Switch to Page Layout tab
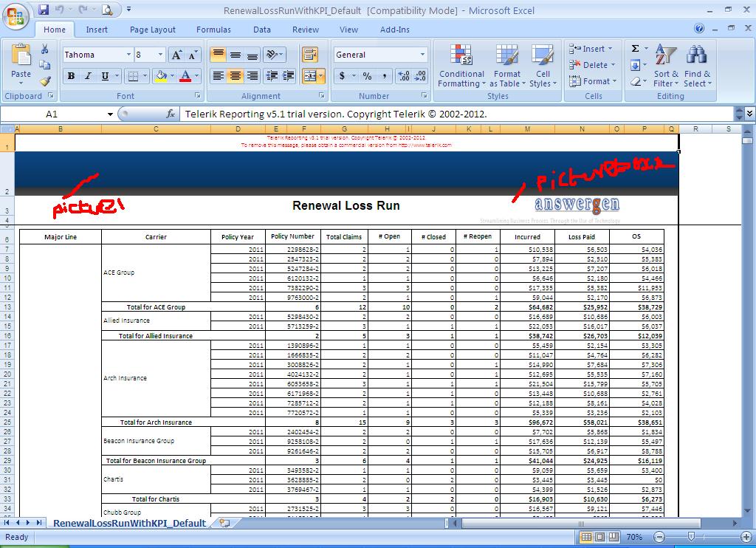Image resolution: width=756 pixels, height=548 pixels. tap(152, 30)
